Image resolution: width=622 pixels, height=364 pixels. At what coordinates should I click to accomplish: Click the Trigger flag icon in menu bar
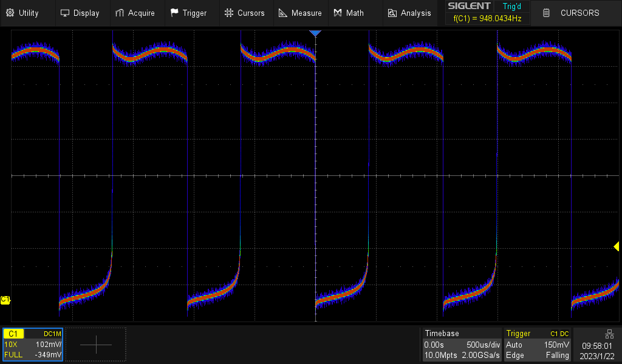(x=175, y=13)
